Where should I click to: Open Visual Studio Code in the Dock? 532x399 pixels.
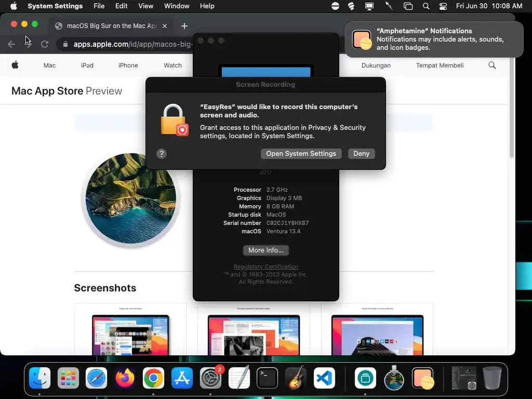(x=324, y=378)
